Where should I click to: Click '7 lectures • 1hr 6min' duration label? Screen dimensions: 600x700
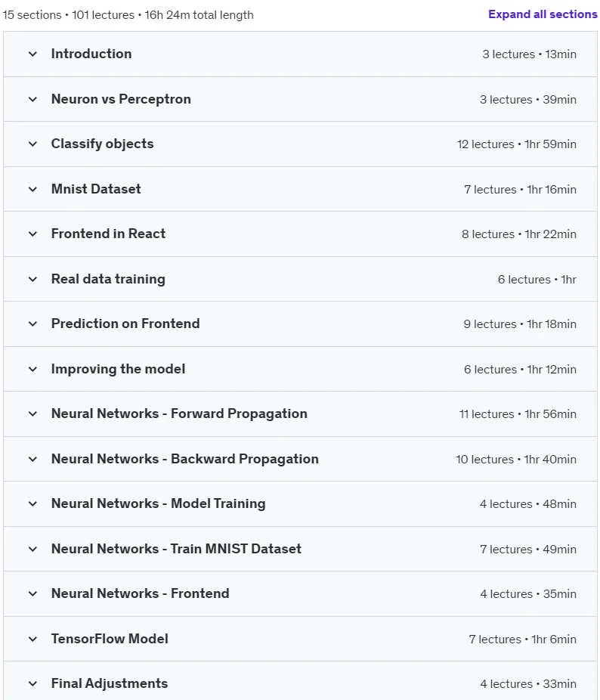522,640
